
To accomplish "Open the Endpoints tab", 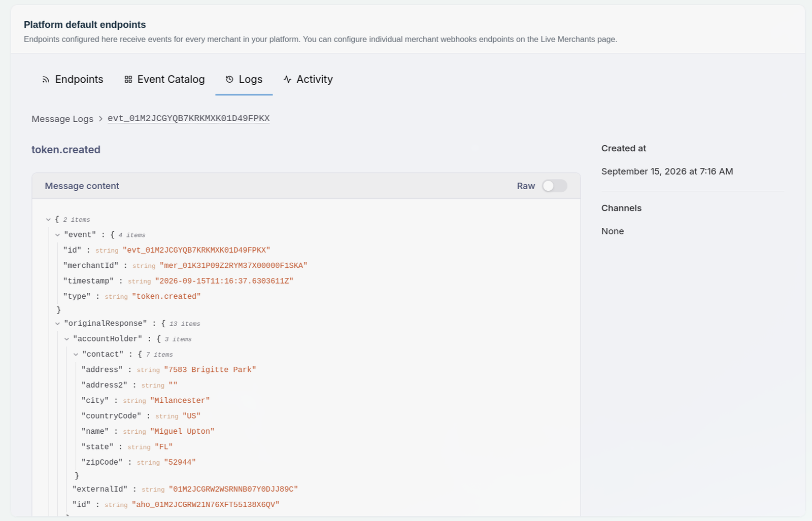I will click(x=73, y=80).
